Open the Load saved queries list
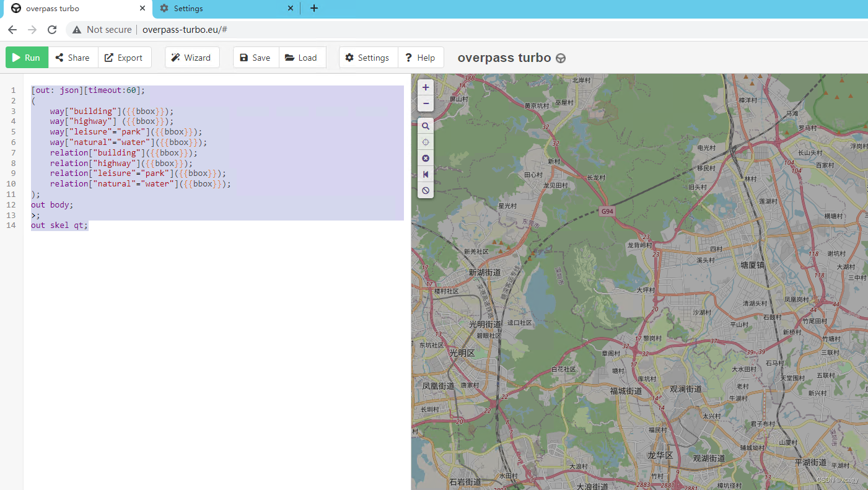This screenshot has height=490, width=868. point(302,57)
